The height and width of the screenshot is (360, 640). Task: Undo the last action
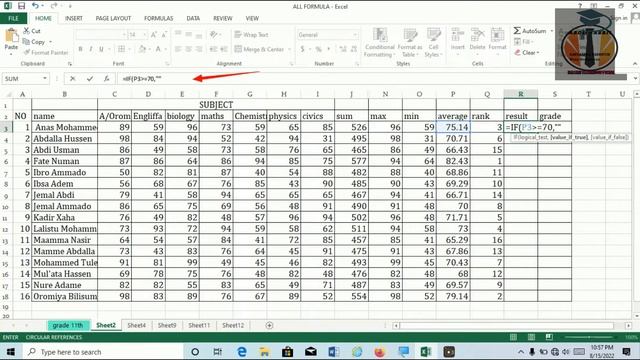(35, 6)
